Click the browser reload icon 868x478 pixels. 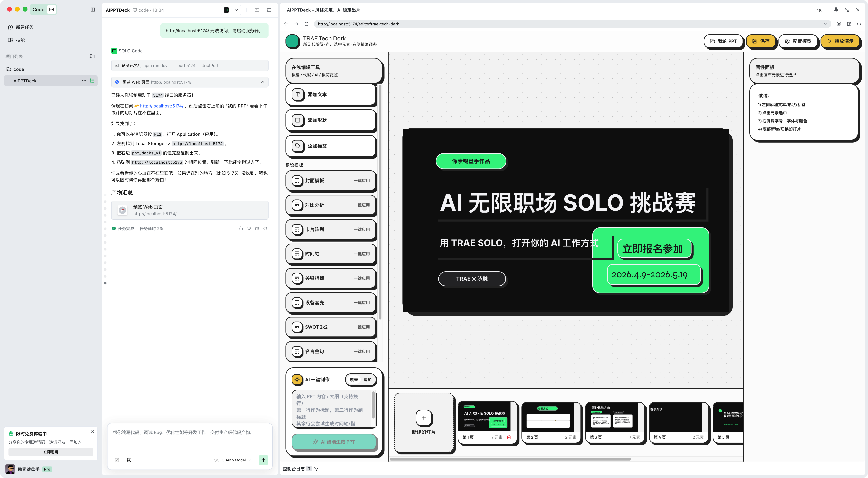click(x=306, y=24)
